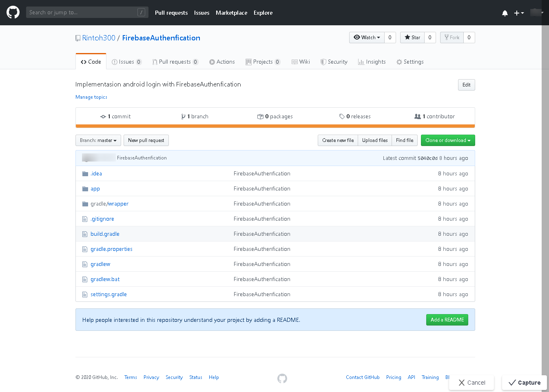
Task: Click the commit icon beside "1 commit"
Action: pyautogui.click(x=104, y=116)
